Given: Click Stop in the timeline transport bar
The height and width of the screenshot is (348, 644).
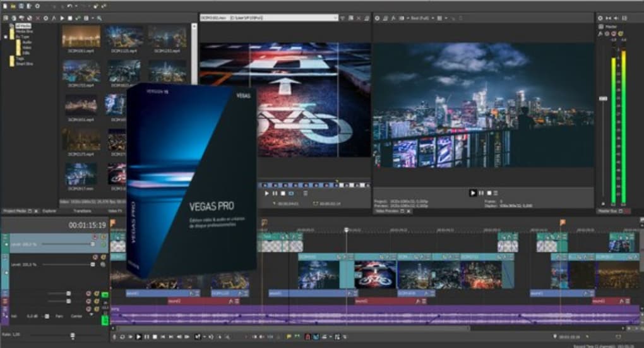Looking at the screenshot, I should [155, 337].
